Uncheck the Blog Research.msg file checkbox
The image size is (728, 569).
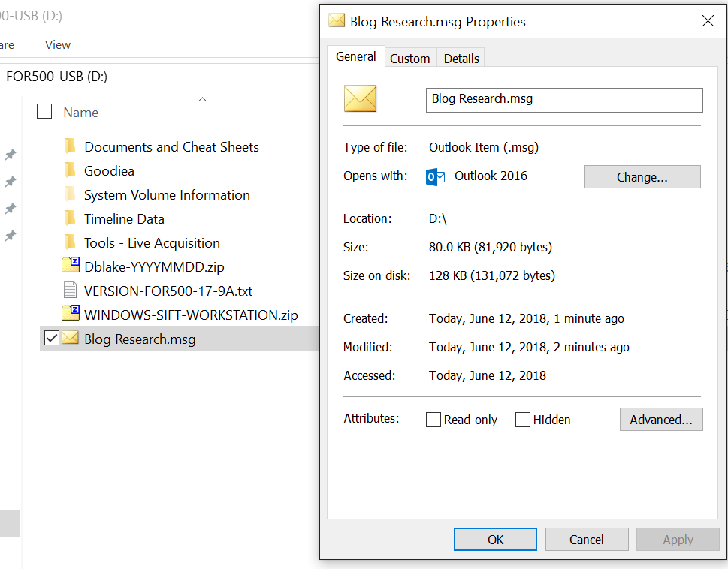[52, 338]
